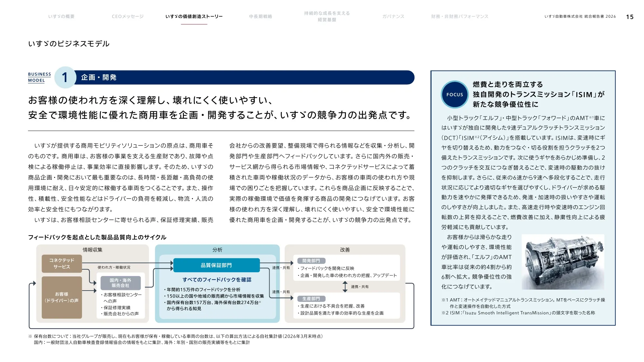644x362 pixels.
Task: Click the 改善 column heading
Action: pos(345,250)
